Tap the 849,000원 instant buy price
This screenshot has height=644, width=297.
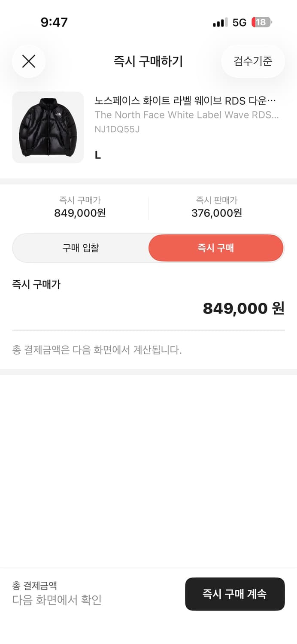point(80,213)
